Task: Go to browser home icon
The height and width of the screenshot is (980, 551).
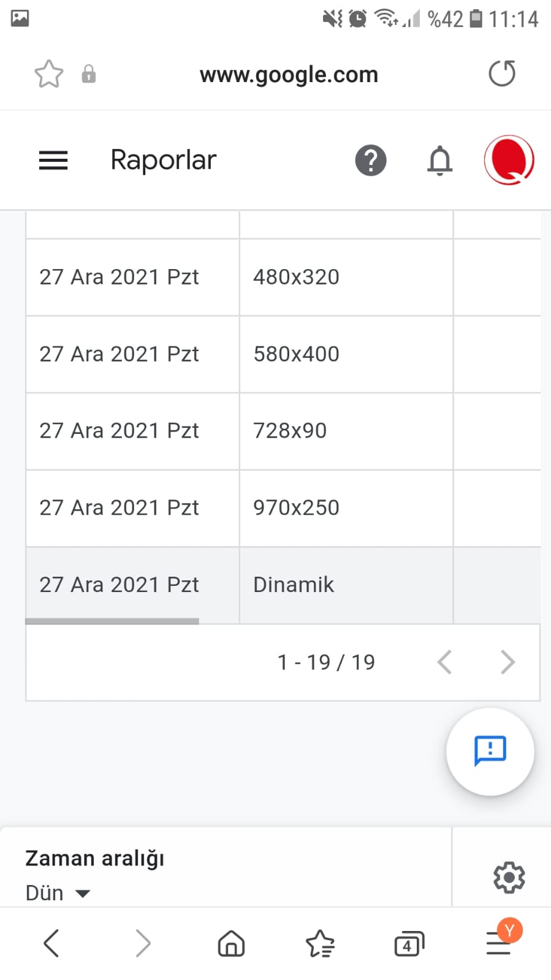Action: (231, 943)
